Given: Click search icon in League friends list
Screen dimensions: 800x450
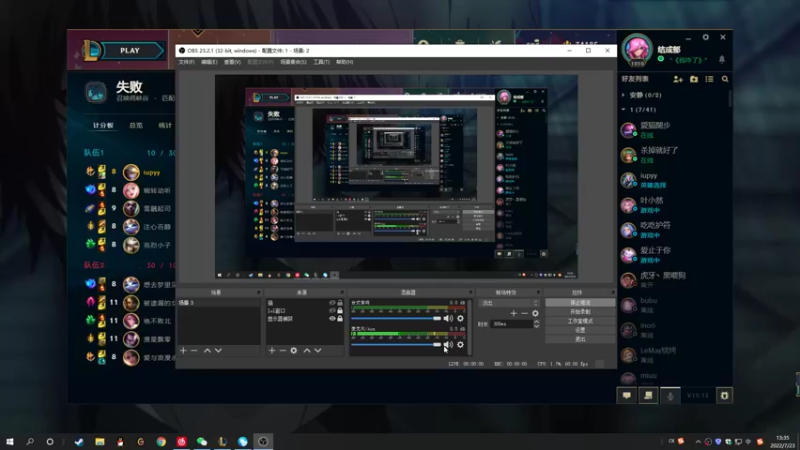Looking at the screenshot, I should (x=725, y=79).
